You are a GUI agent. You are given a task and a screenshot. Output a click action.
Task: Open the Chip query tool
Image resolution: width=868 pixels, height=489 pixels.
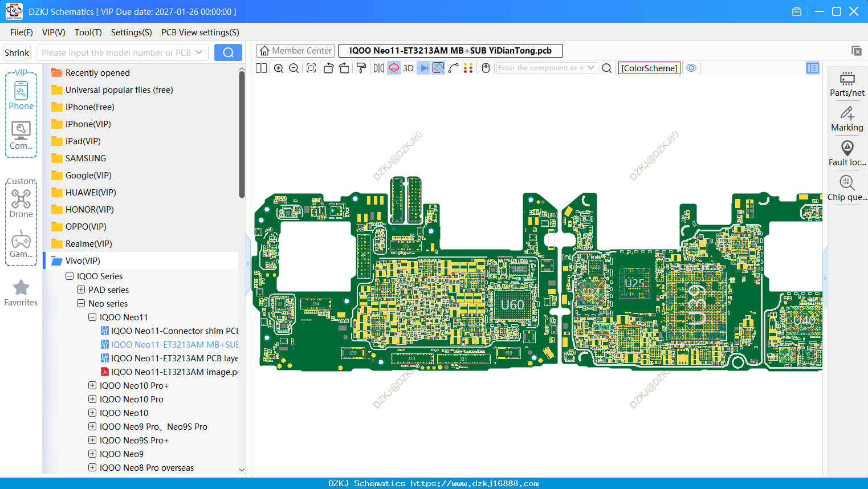click(847, 189)
